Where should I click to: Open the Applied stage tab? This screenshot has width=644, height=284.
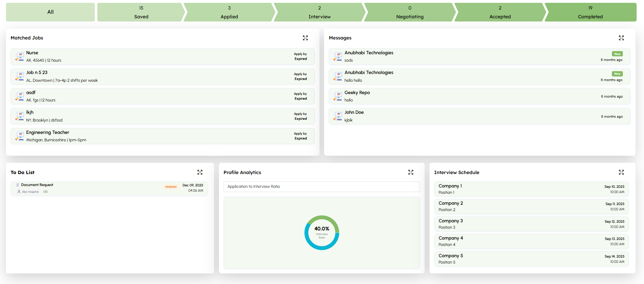tap(229, 12)
